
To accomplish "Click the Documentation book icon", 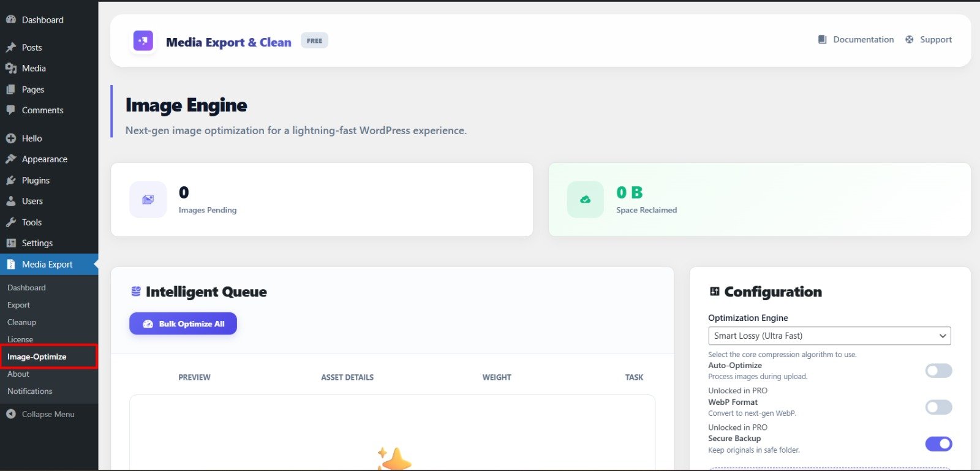I will coord(822,39).
